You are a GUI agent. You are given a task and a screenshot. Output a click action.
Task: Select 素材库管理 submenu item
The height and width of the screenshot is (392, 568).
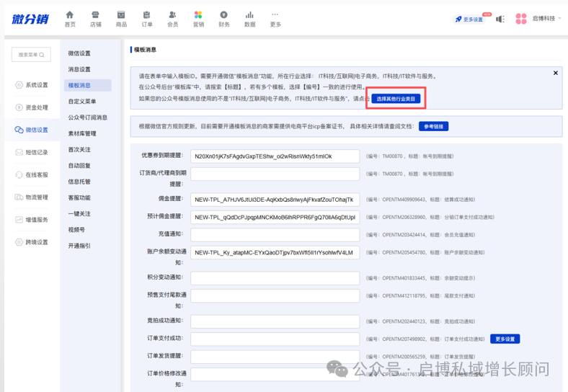point(82,134)
